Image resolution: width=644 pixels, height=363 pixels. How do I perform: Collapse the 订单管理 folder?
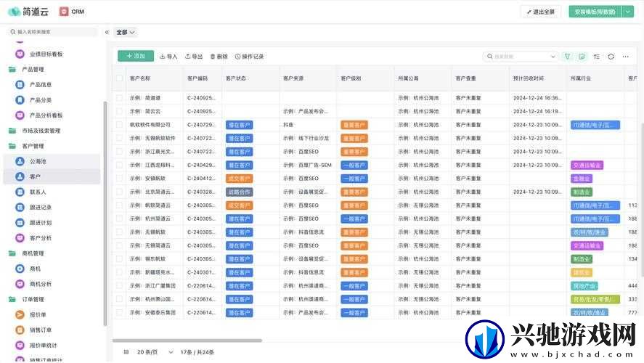pyautogui.click(x=12, y=299)
